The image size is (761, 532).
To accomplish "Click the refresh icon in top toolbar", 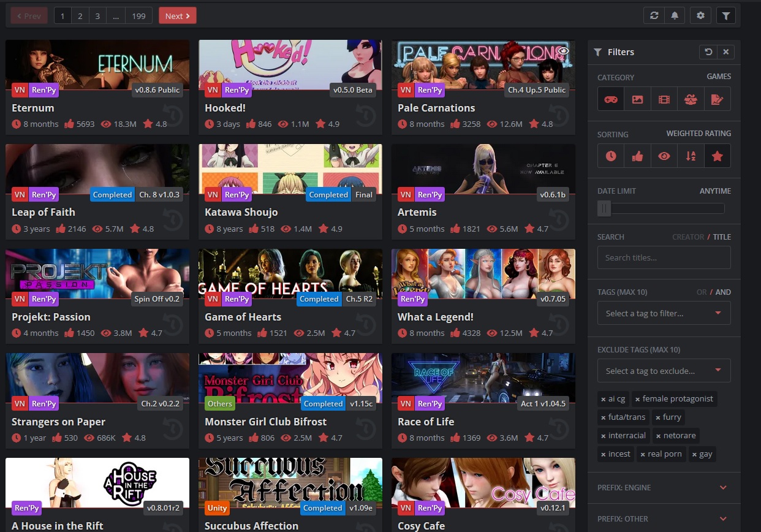I will pos(654,15).
